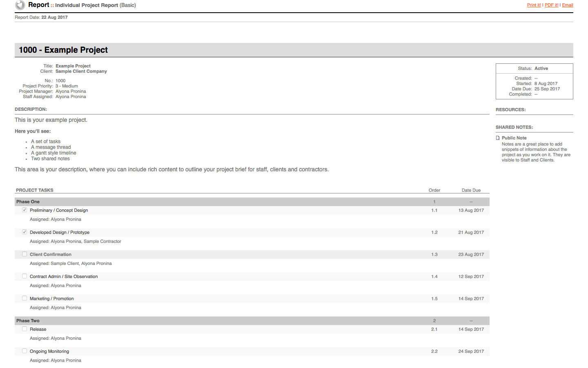This screenshot has width=588, height=368.
Task: Click the Ongoing Monitoring task name
Action: click(x=49, y=351)
